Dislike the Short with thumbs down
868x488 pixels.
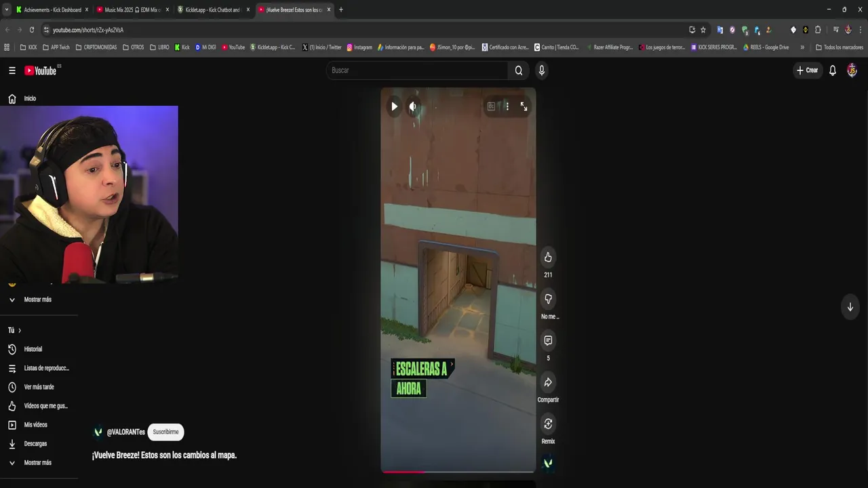(x=548, y=299)
